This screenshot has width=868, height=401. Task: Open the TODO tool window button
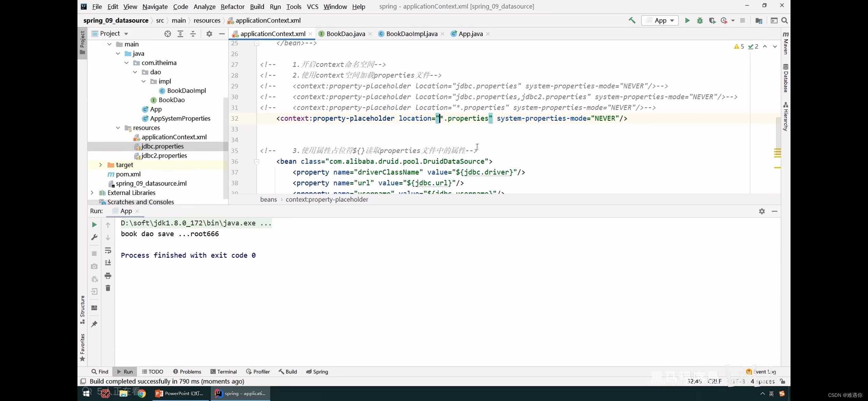153,372
